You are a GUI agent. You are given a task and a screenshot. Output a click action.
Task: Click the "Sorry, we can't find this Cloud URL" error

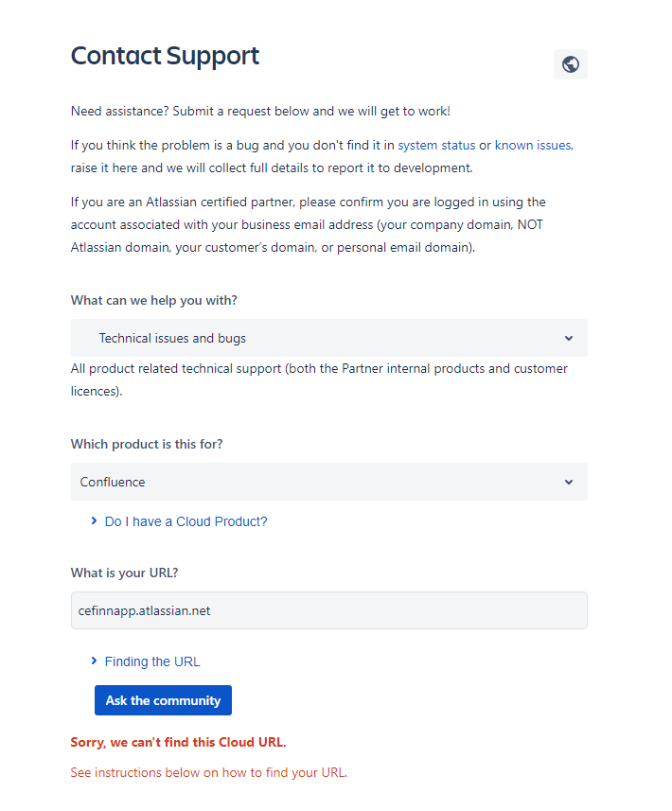tap(178, 742)
